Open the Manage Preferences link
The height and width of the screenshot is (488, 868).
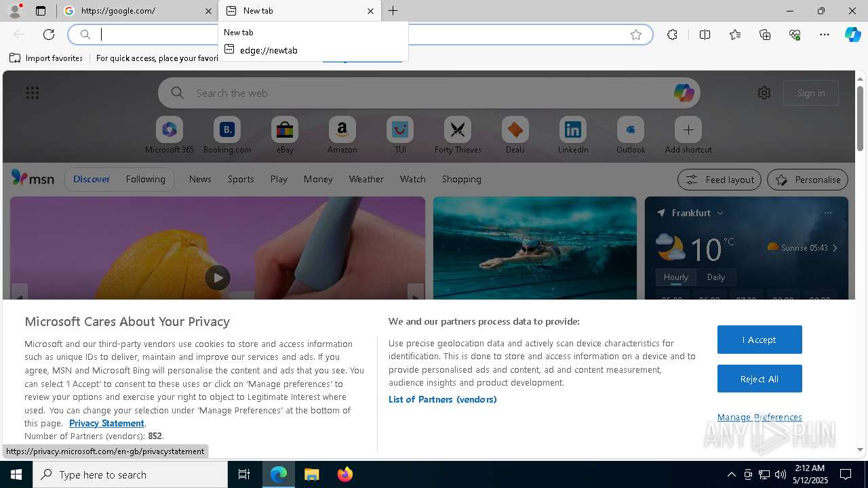tap(759, 417)
